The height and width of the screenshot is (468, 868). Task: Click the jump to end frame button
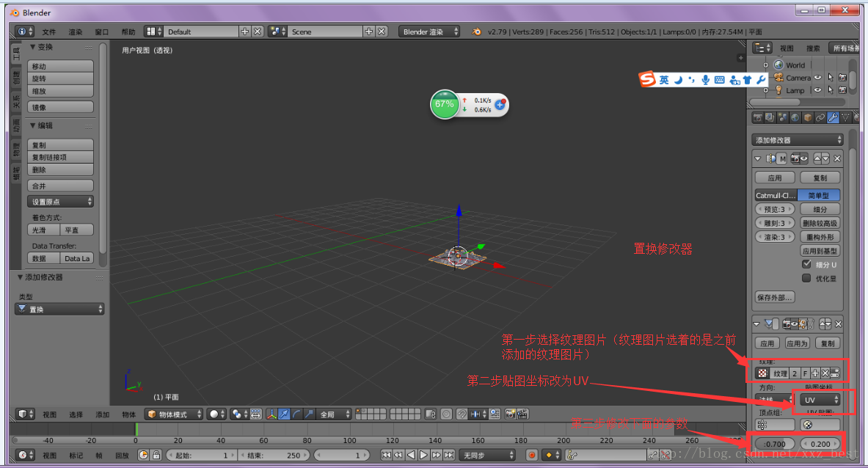pos(447,456)
